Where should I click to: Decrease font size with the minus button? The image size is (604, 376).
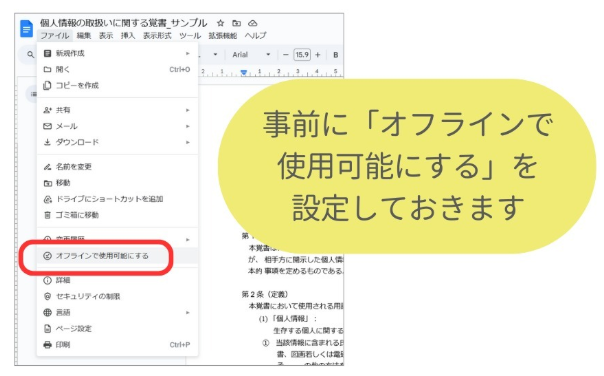[x=285, y=55]
